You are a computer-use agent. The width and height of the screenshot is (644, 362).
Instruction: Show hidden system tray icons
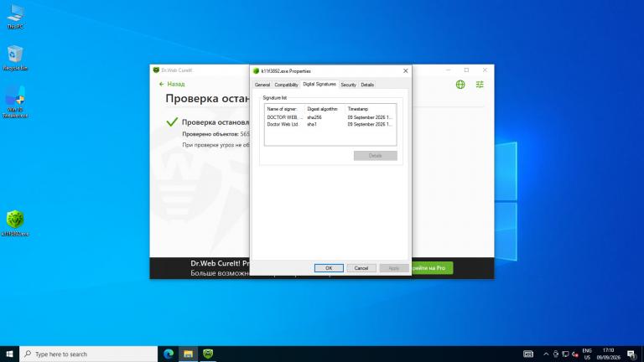(x=546, y=354)
